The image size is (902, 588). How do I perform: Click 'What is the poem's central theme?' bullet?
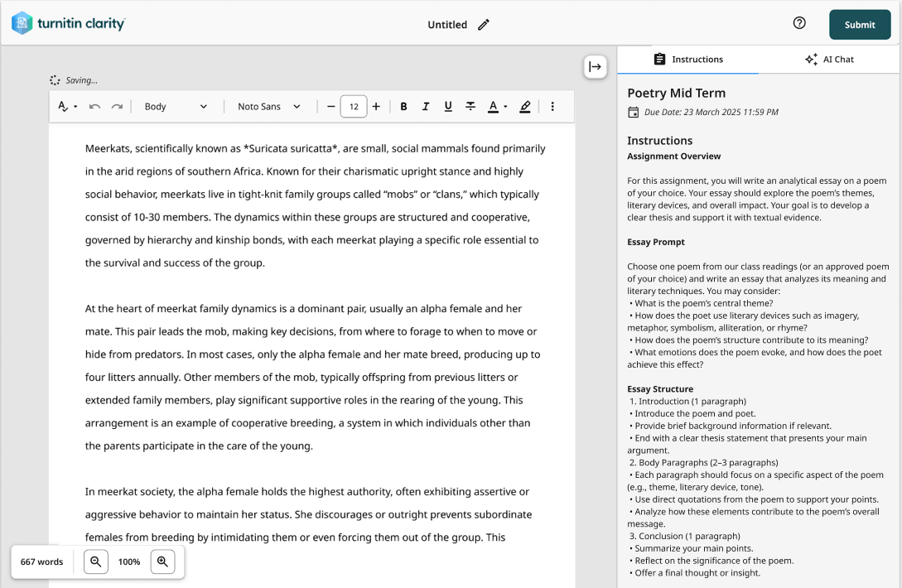[x=701, y=304]
